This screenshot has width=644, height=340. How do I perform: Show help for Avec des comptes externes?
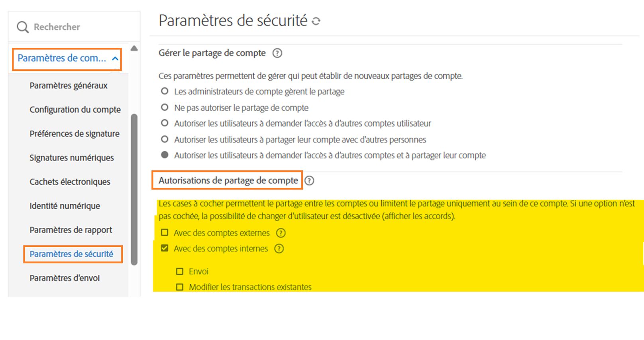(x=281, y=233)
